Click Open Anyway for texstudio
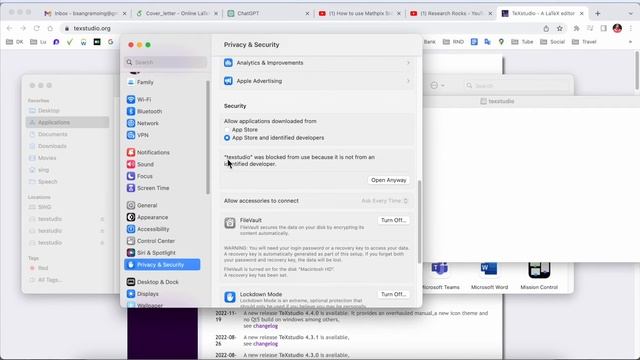 tap(389, 180)
